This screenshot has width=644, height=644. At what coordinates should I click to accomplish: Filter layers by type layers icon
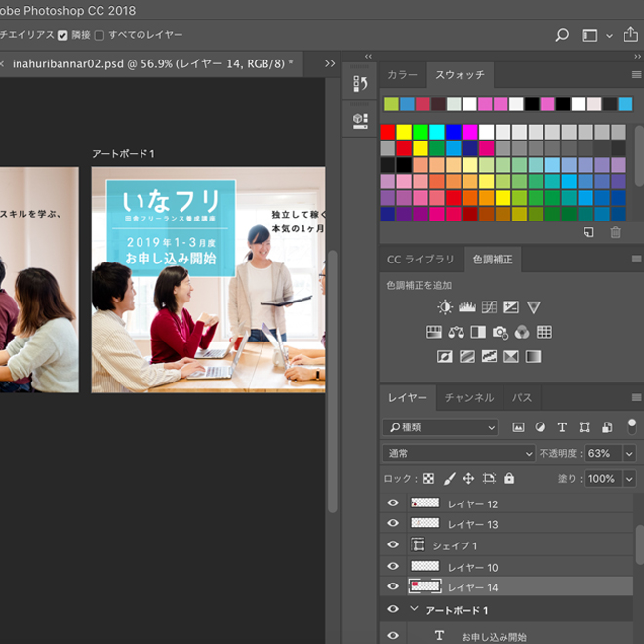click(x=562, y=427)
